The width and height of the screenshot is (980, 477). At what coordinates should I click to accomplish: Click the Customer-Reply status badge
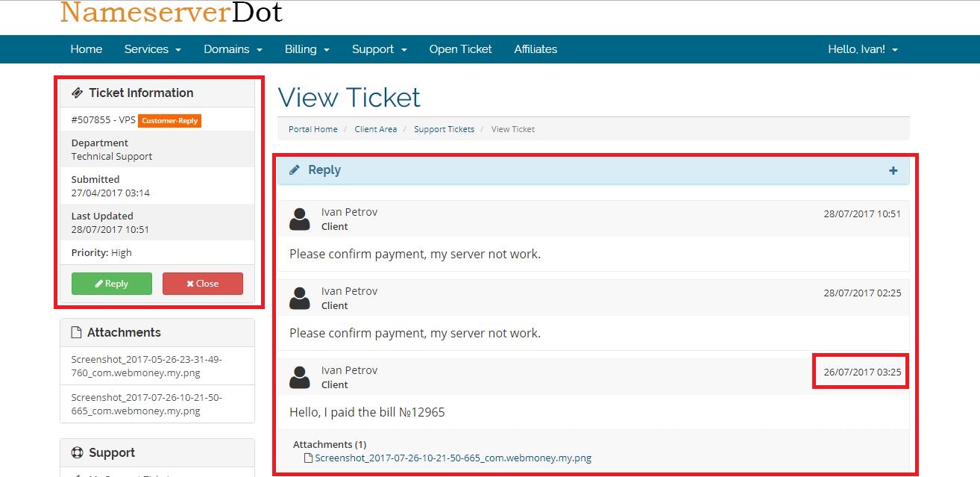pyautogui.click(x=170, y=120)
